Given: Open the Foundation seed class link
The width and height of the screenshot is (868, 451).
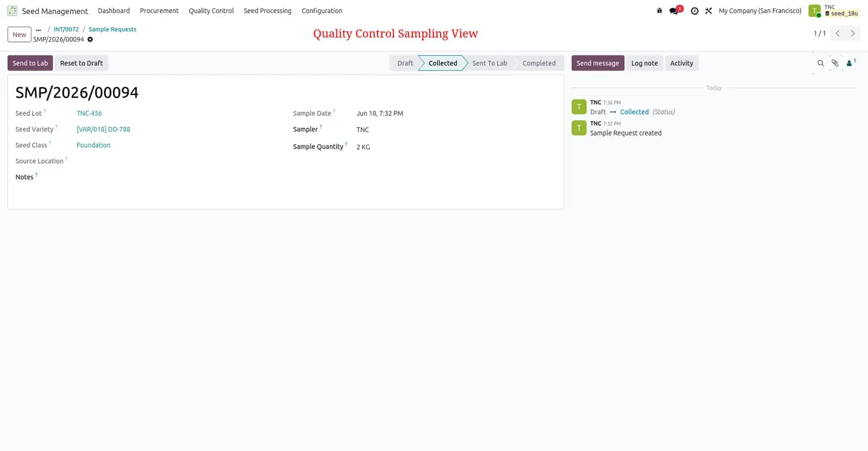Looking at the screenshot, I should click(93, 145).
